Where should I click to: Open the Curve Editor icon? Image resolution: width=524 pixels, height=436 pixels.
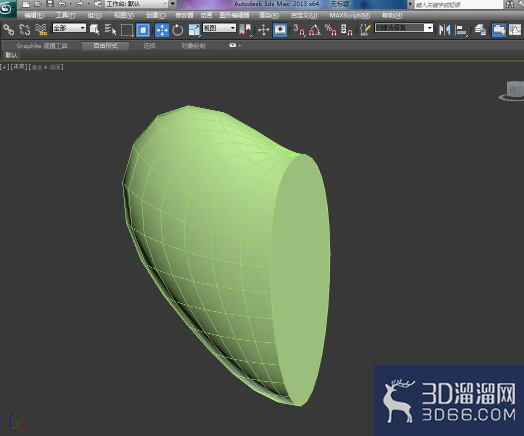click(515, 30)
